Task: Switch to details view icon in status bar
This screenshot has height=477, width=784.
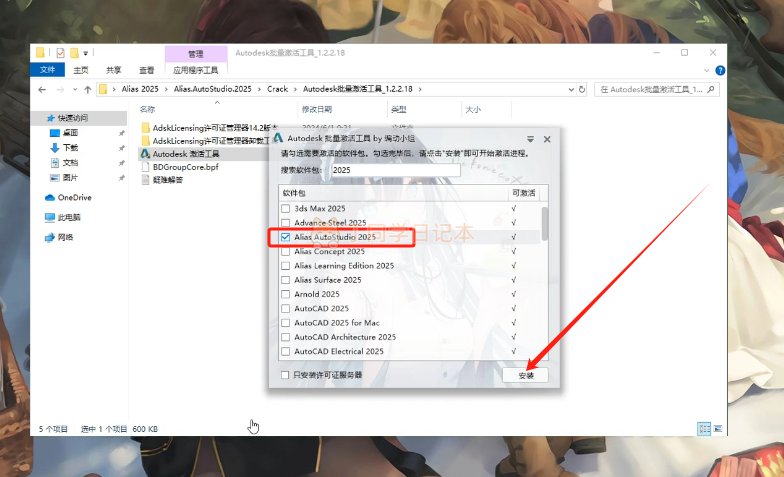Action: tap(704, 428)
